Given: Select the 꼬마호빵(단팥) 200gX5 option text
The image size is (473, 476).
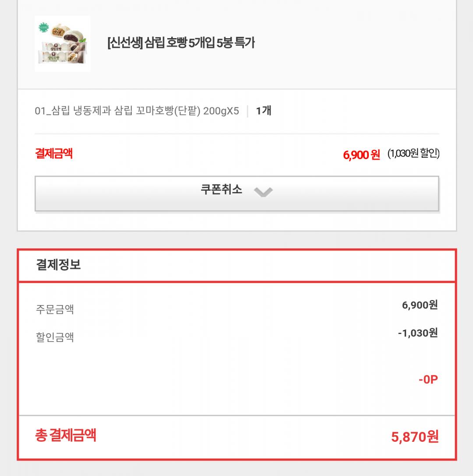Looking at the screenshot, I should pyautogui.click(x=176, y=111).
